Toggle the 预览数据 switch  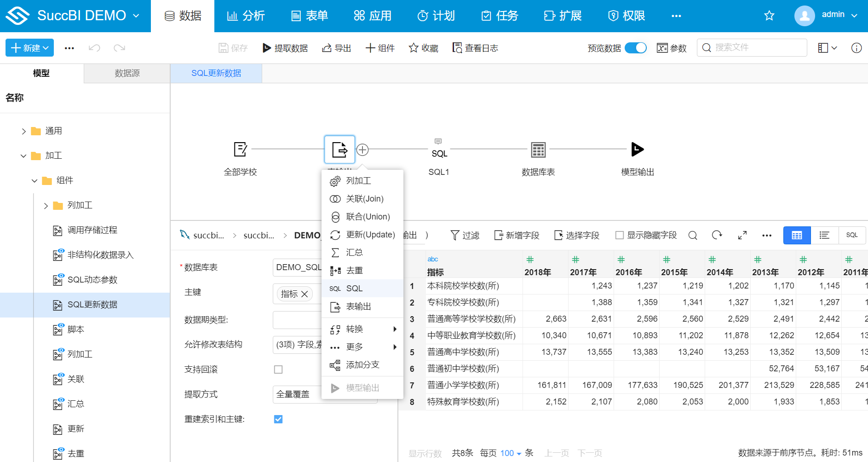tap(636, 48)
